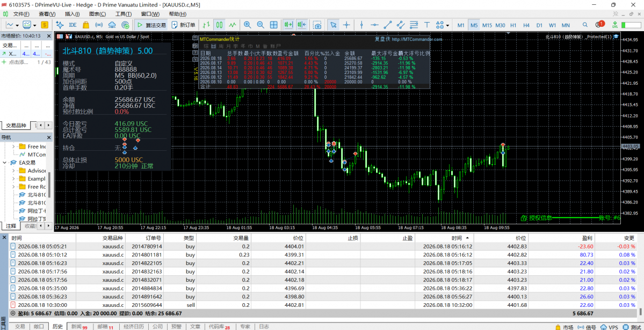Open the objects shapes dropdown arrow
Screen dimensions: 644x330
tap(447, 25)
